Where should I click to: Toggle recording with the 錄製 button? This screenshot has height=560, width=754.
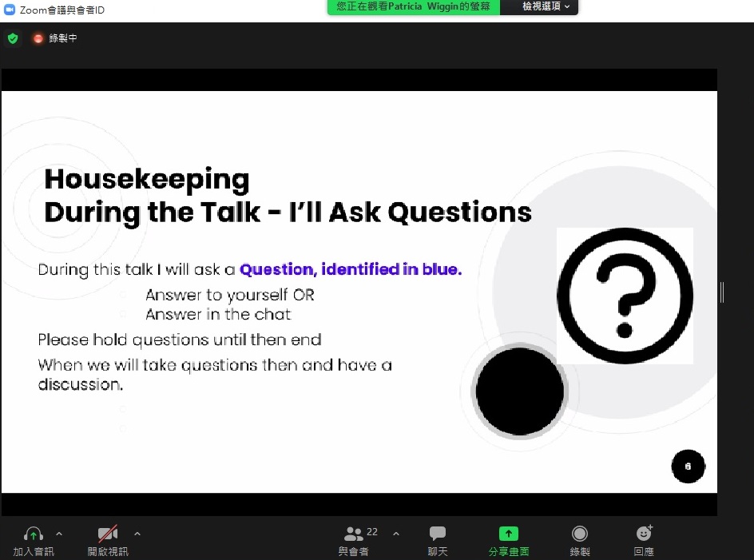pyautogui.click(x=580, y=534)
